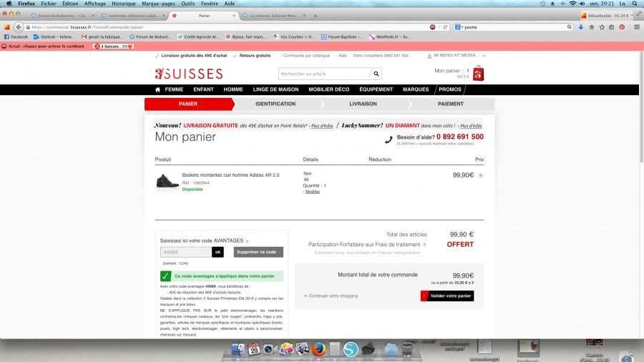The image size is (644, 362).
Task: Launch Skype from the dock
Action: tap(351, 349)
